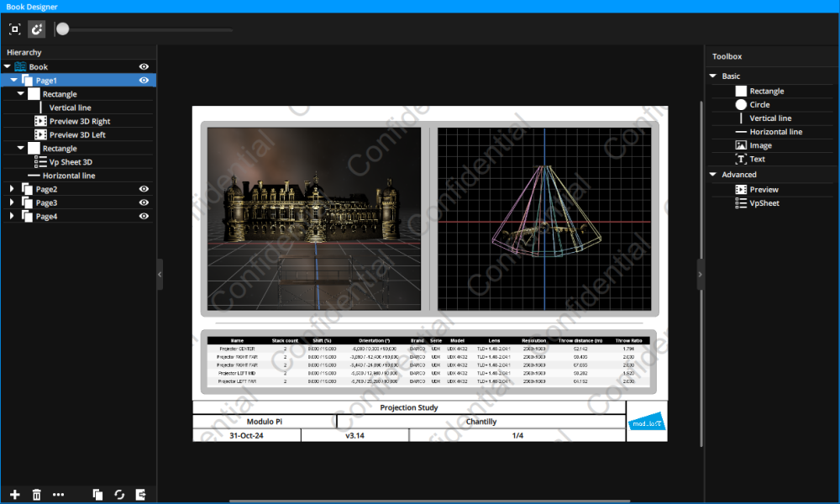Click the Page3 pages icon
The height and width of the screenshot is (504, 840).
tap(27, 202)
